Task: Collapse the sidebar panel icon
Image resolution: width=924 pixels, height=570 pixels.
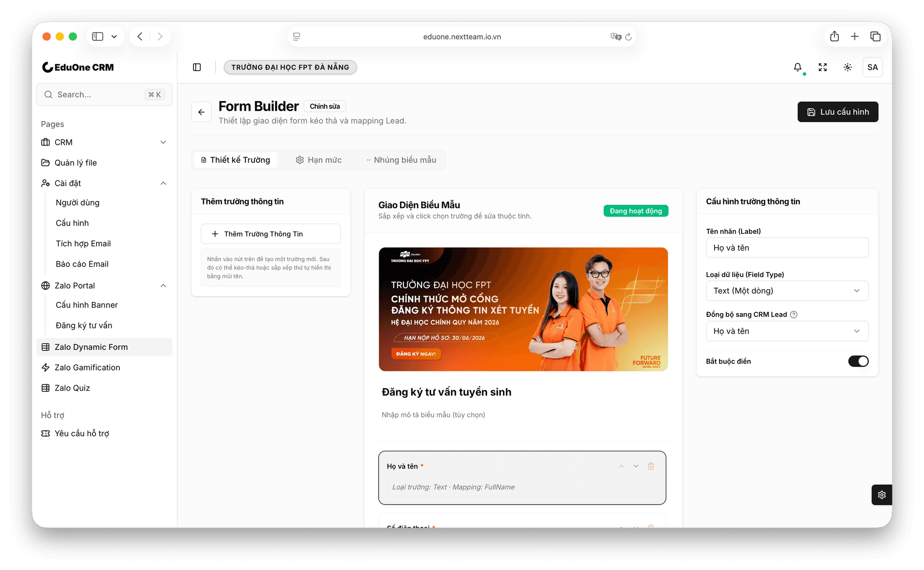Action: tap(197, 67)
